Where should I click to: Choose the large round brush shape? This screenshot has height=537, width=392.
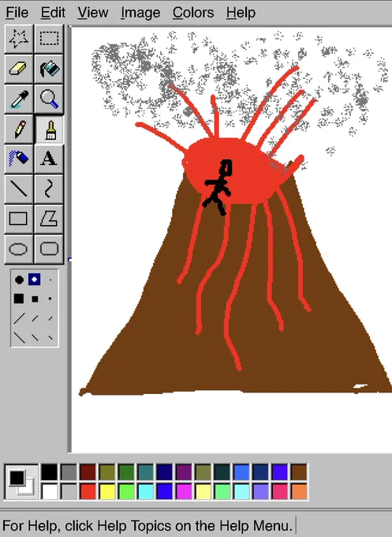[19, 280]
